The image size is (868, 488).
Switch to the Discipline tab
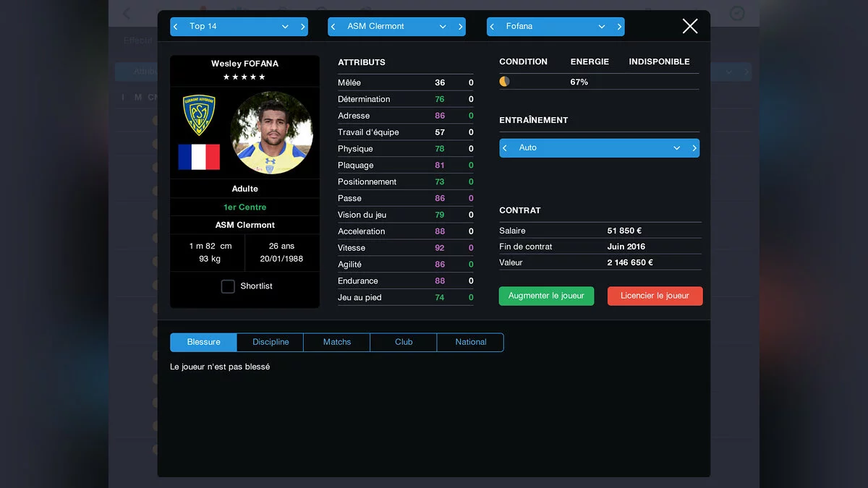pos(271,342)
